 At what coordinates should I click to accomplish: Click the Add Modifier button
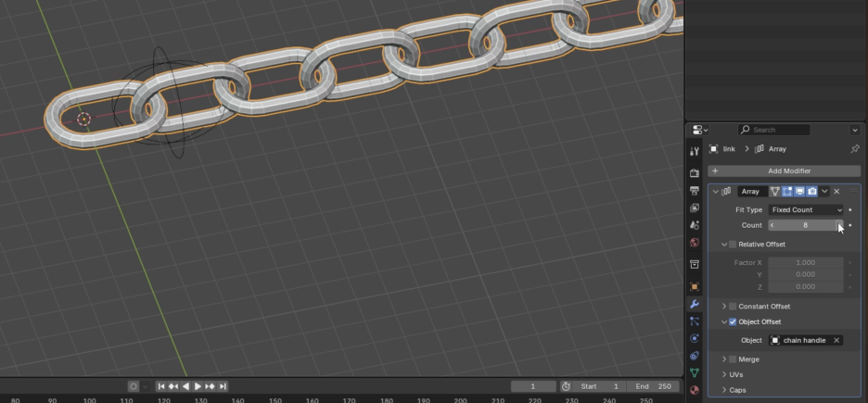coord(784,171)
